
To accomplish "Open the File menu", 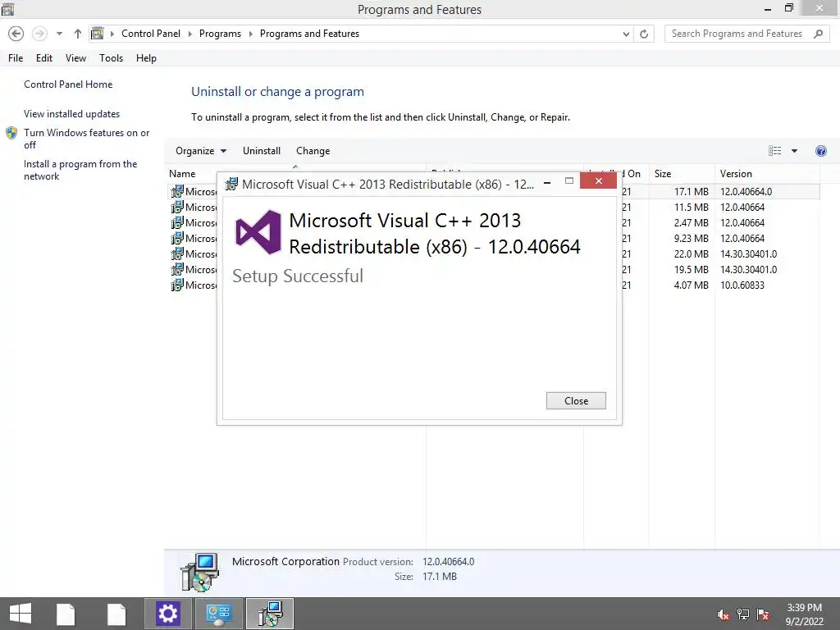I will tap(16, 58).
